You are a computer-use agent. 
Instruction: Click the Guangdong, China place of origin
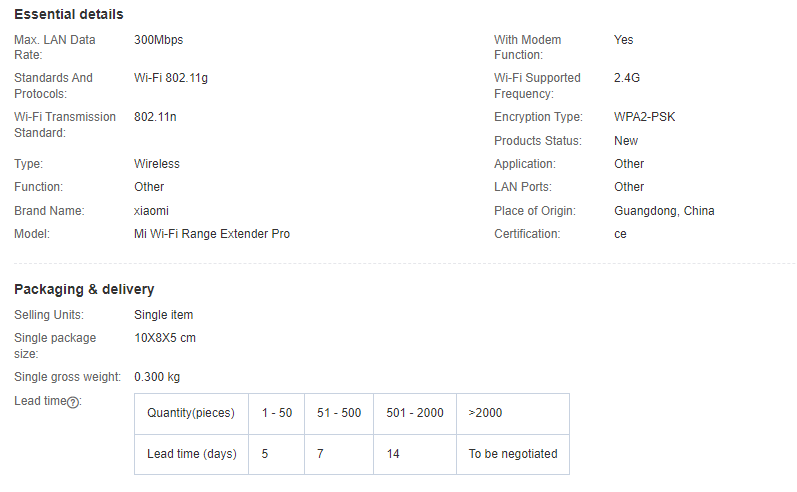click(x=664, y=211)
